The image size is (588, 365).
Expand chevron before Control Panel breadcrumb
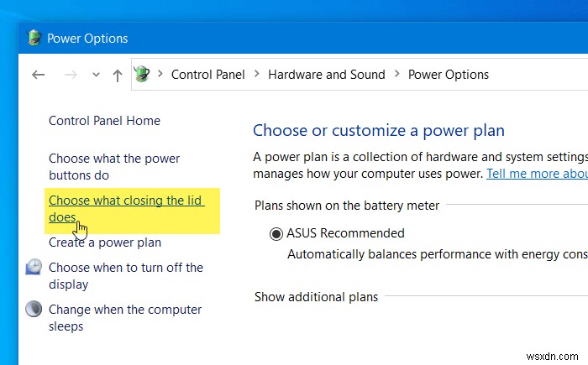tap(160, 75)
